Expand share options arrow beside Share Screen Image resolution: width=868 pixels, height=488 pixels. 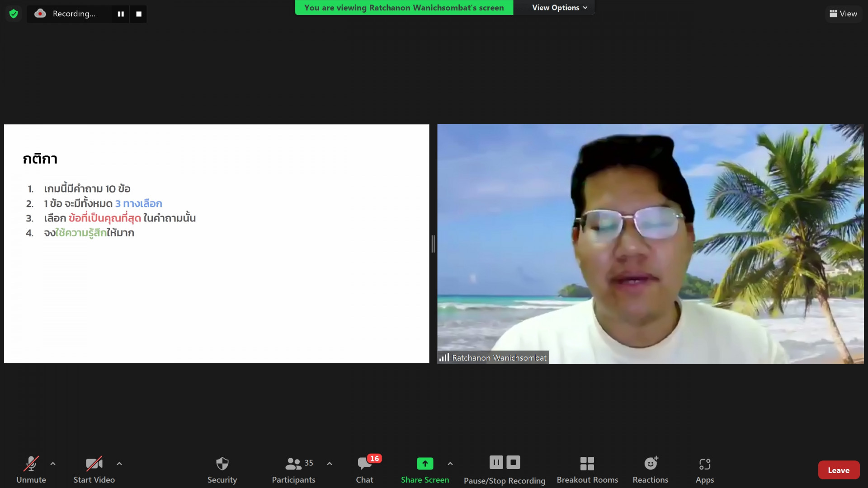pos(450,464)
